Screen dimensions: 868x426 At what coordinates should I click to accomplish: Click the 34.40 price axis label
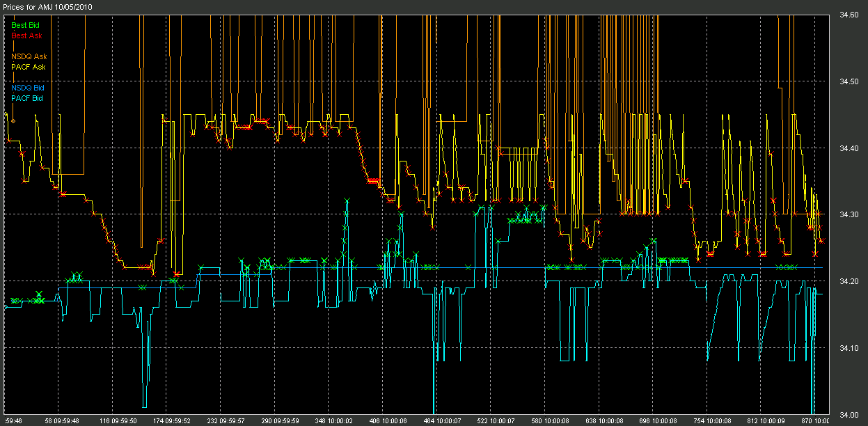click(x=849, y=148)
